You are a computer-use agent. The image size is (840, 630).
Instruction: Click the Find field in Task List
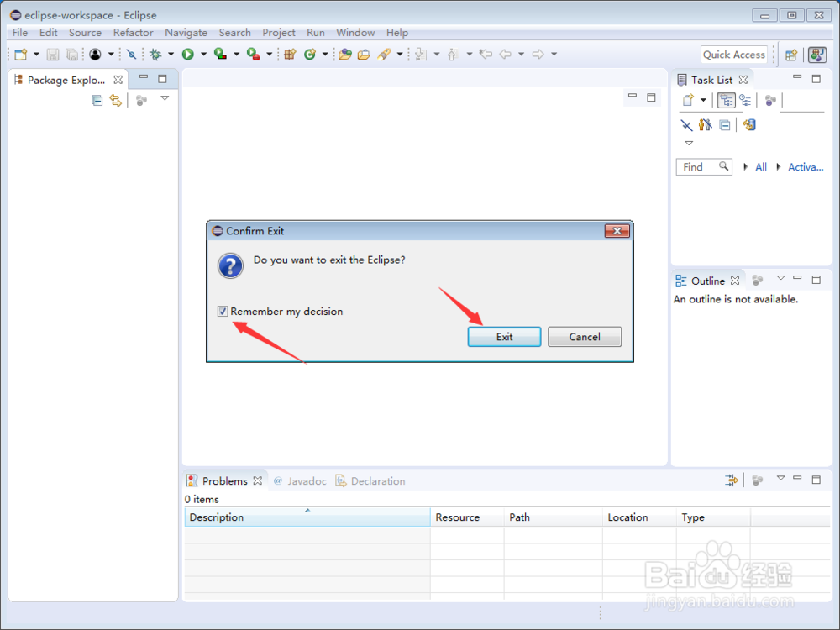tap(704, 167)
